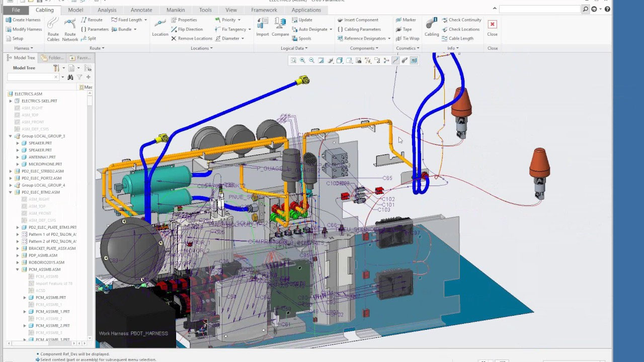Click the binoculars find icon in Model Tree
The width and height of the screenshot is (644, 362).
[x=70, y=77]
